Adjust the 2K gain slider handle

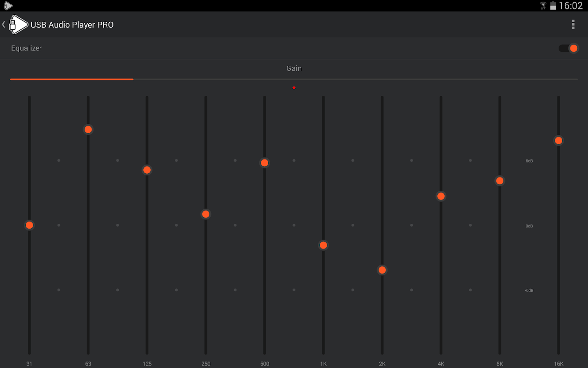point(382,269)
